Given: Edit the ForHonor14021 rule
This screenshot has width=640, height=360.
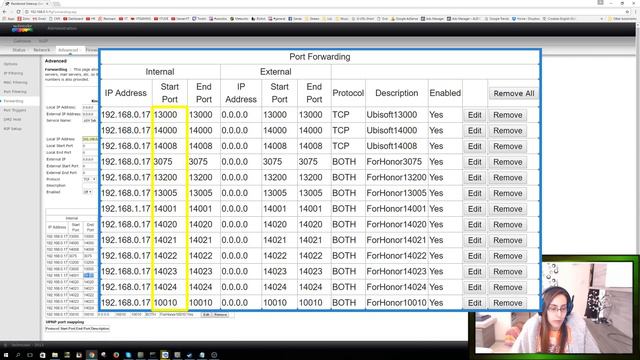Looking at the screenshot, I should pyautogui.click(x=474, y=240).
